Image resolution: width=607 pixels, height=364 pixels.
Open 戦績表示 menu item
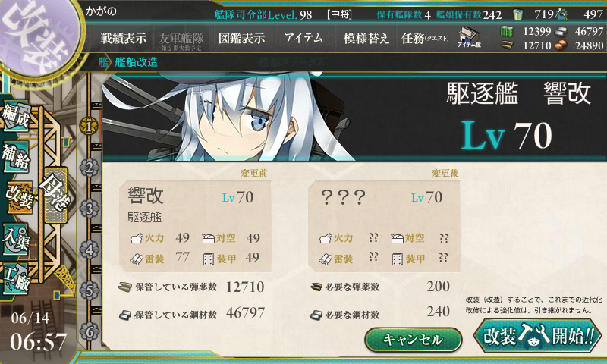124,38
